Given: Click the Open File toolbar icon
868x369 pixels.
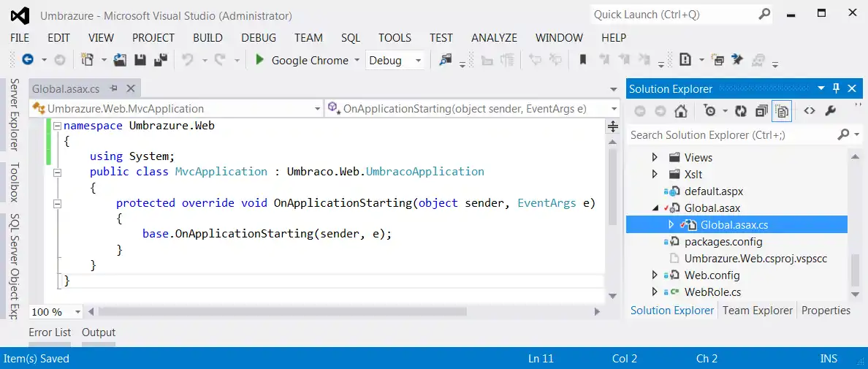Looking at the screenshot, I should coord(120,60).
